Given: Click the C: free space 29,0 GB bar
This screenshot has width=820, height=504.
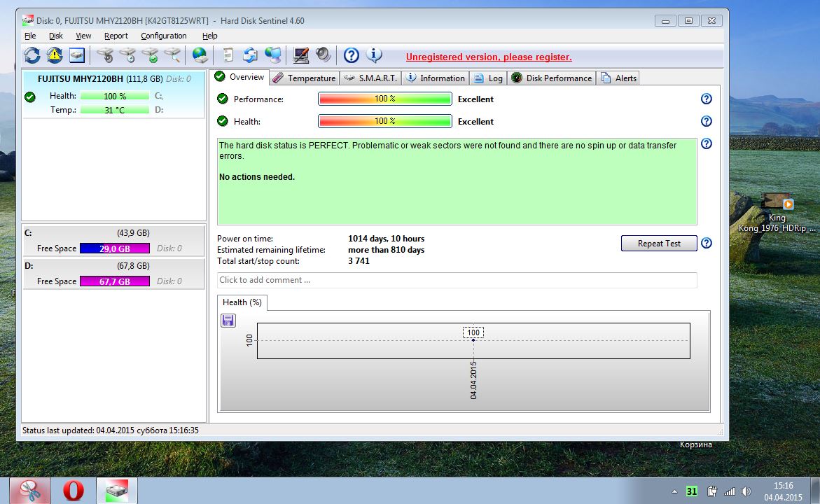Looking at the screenshot, I should (x=115, y=248).
